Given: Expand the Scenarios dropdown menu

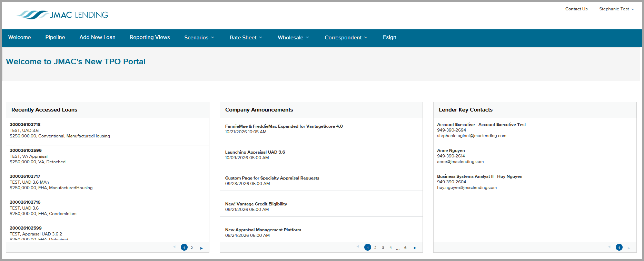Looking at the screenshot, I should pos(199,38).
